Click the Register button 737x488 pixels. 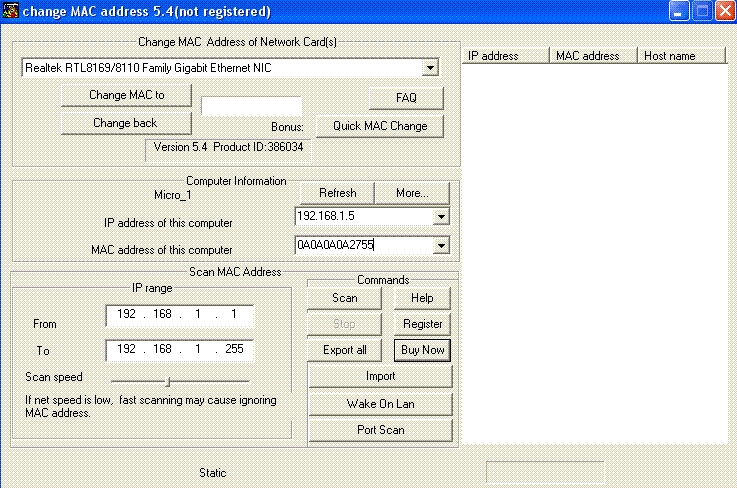[x=422, y=324]
